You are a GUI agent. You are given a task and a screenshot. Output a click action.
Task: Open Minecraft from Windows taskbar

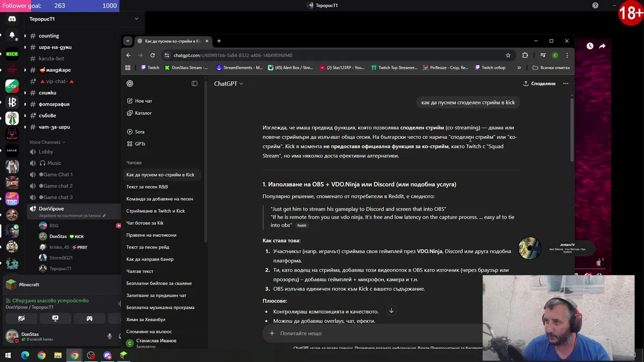[124, 355]
